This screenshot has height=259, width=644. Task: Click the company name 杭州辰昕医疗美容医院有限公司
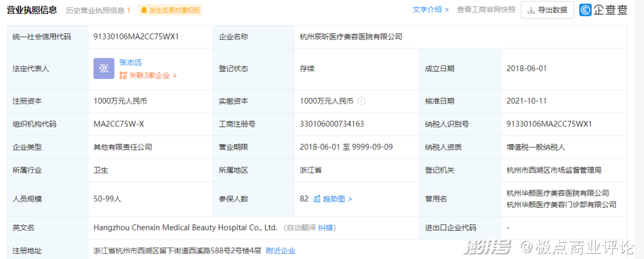(x=351, y=36)
